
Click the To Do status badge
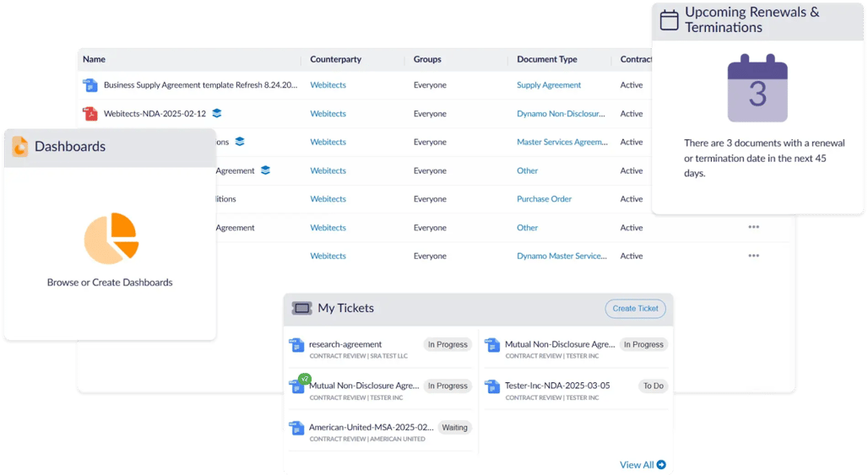tap(654, 386)
